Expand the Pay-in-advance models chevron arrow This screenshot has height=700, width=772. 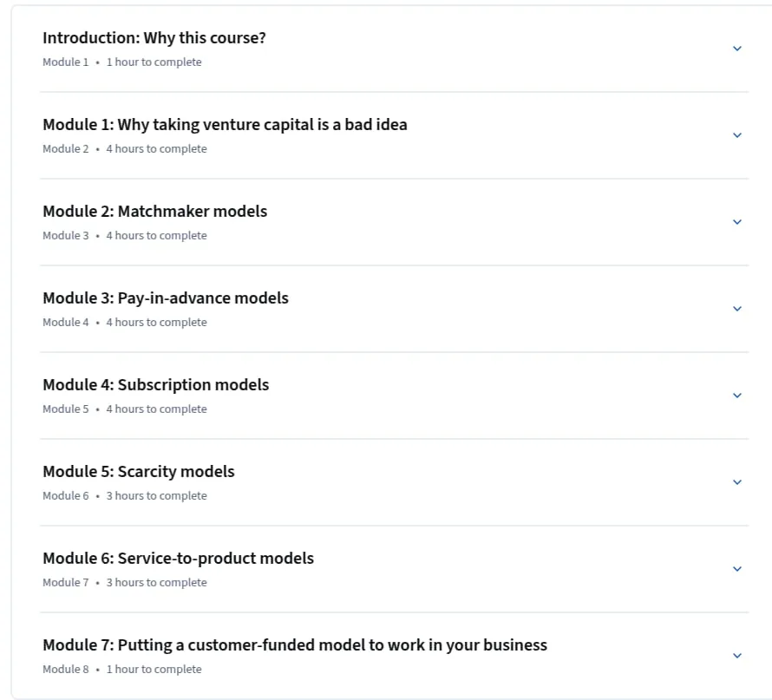tap(737, 309)
